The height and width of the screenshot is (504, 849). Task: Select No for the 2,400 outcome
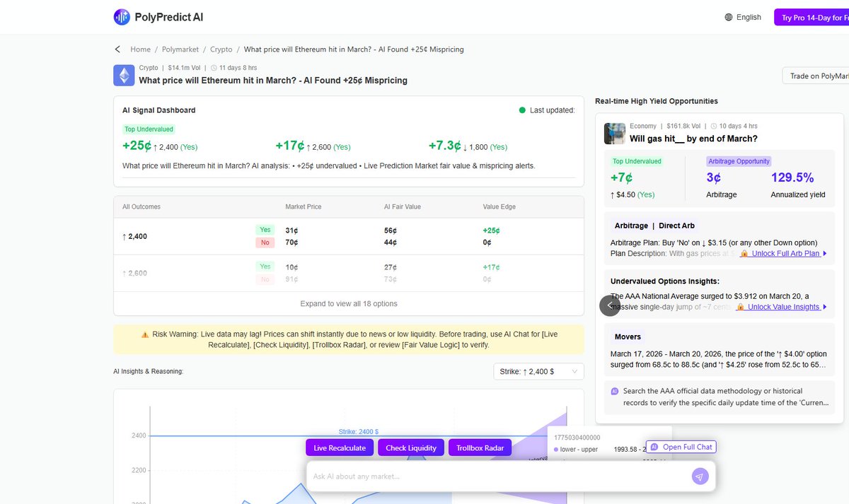[x=265, y=242]
